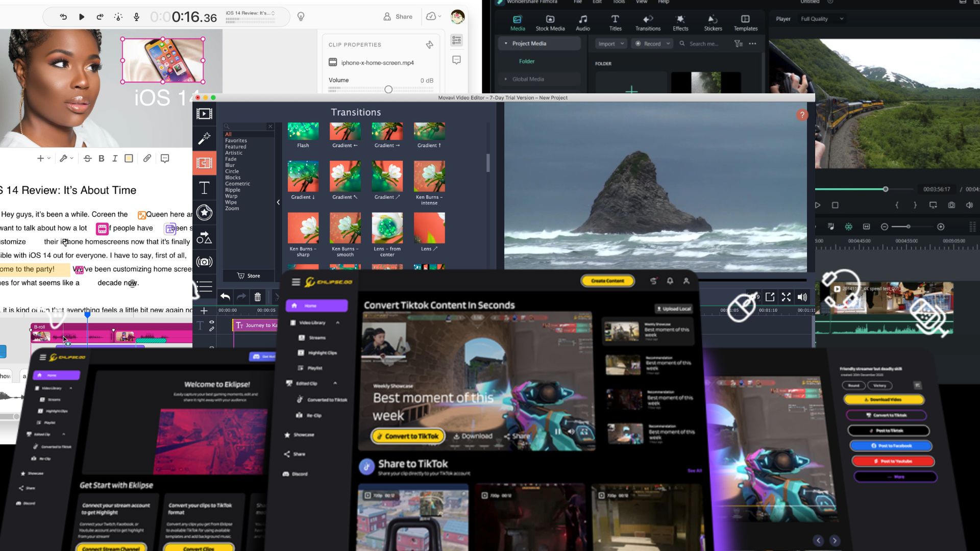Open the Effects panel in Filmora toolbar

coord(680,22)
